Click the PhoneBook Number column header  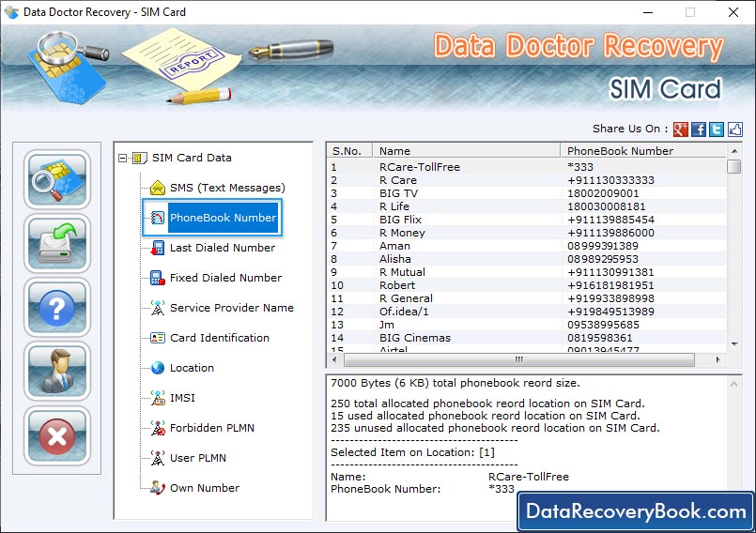[643, 151]
